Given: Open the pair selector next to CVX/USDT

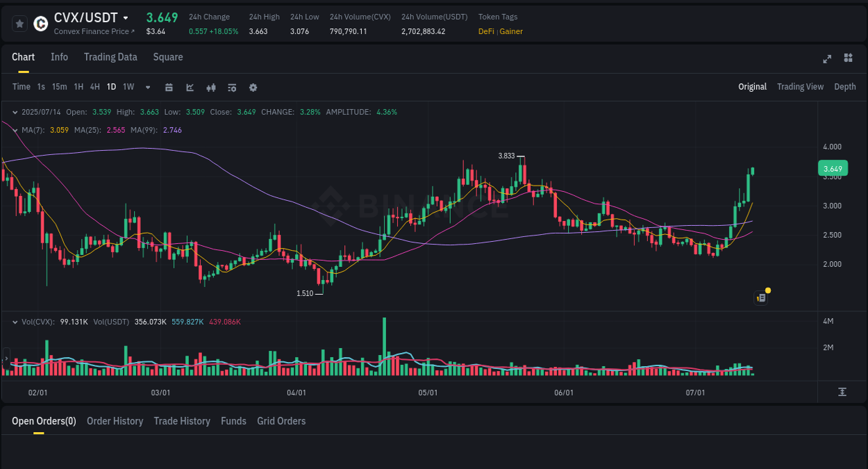Looking at the screenshot, I should click(x=126, y=17).
